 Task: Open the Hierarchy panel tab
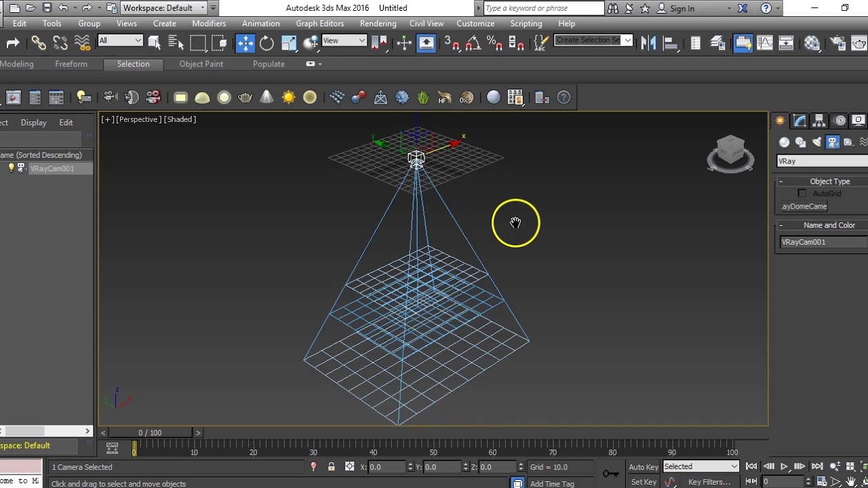(819, 121)
